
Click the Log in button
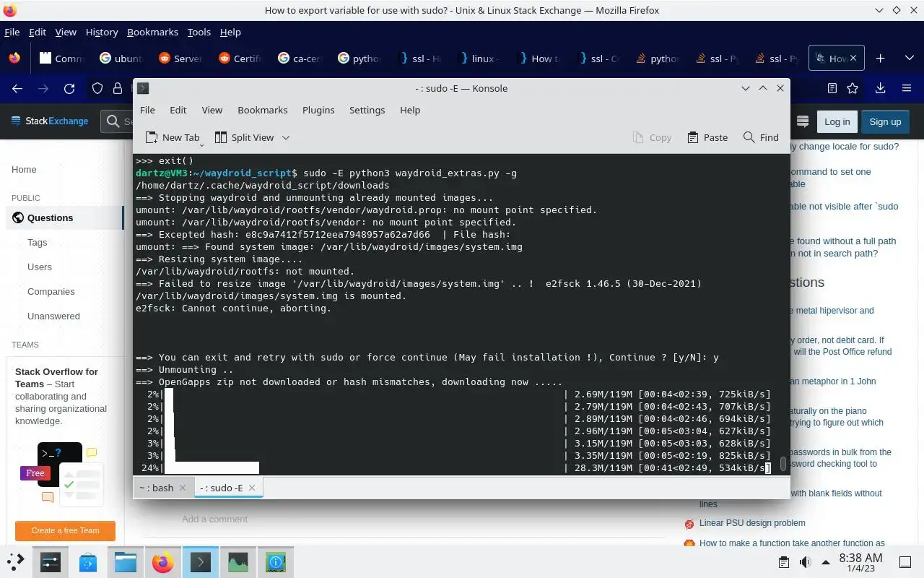[x=837, y=121]
